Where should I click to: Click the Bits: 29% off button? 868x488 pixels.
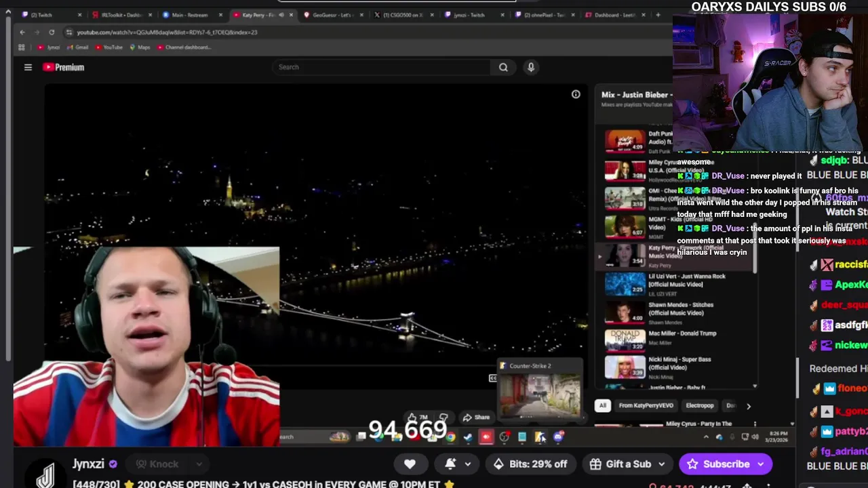530,464
